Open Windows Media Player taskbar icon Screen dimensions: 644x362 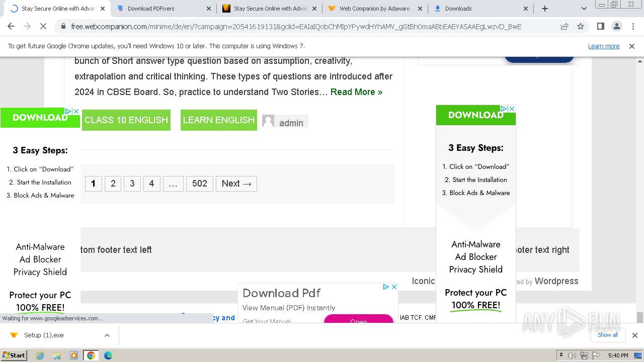74,355
